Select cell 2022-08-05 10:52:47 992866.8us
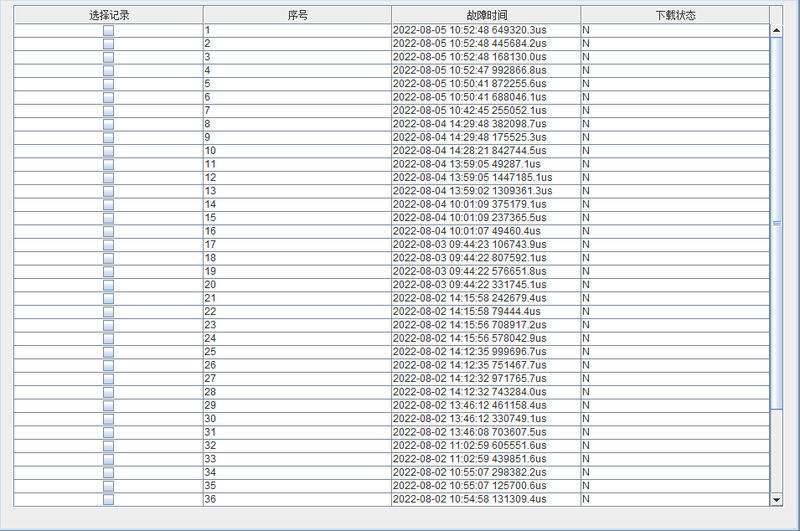800x531 pixels. pyautogui.click(x=486, y=70)
